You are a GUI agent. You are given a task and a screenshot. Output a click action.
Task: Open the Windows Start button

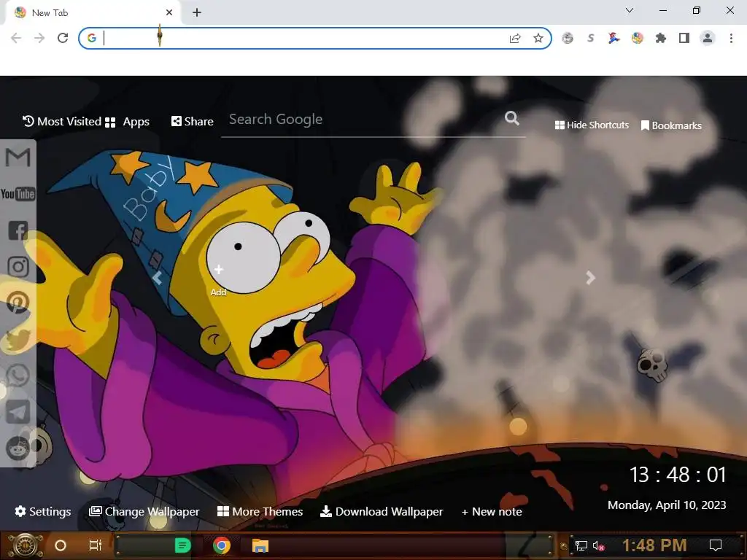[x=26, y=545]
